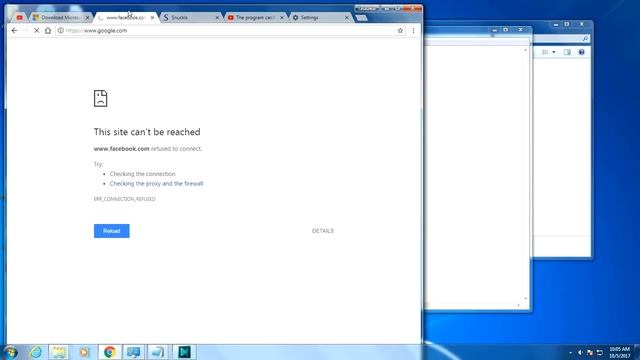Open the Windows Start menu
640x360 pixels.
coord(11,352)
